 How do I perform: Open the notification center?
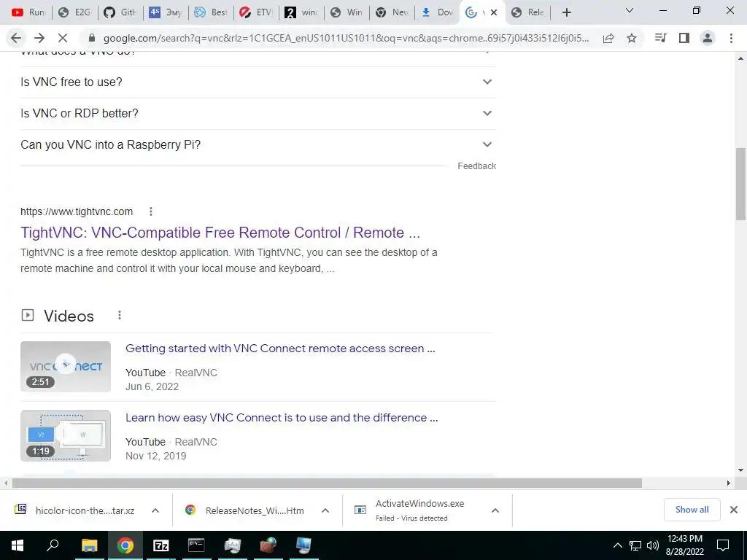[x=723, y=545]
